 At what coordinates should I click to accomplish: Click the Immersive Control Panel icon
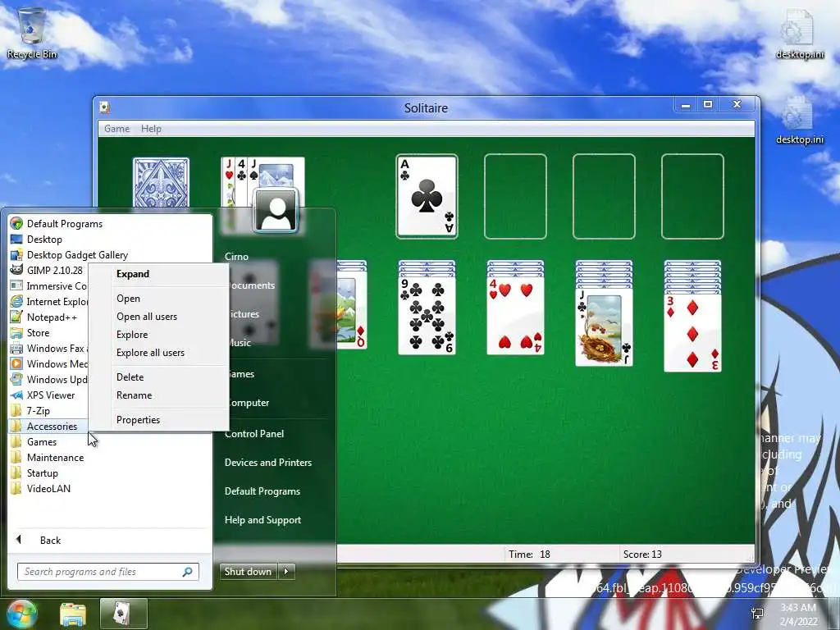[x=16, y=285]
